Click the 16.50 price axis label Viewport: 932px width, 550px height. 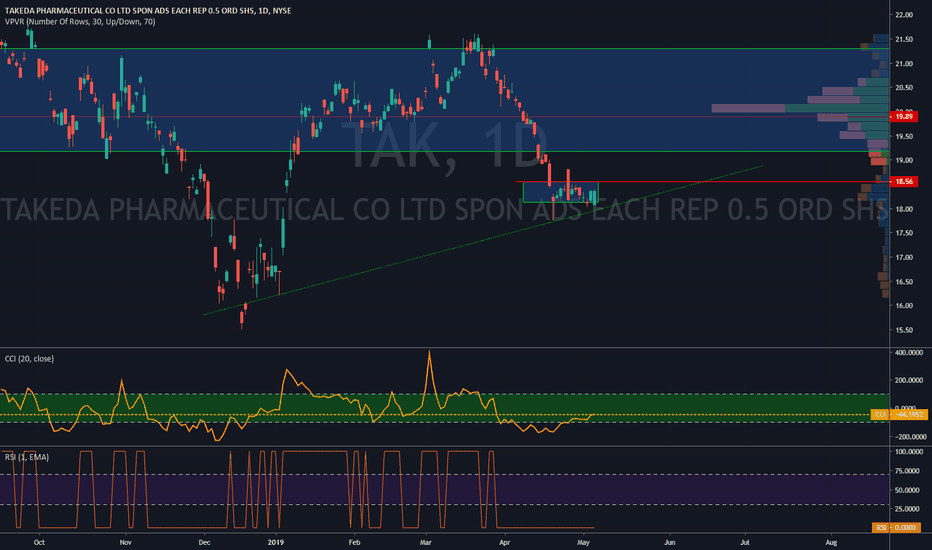click(904, 281)
